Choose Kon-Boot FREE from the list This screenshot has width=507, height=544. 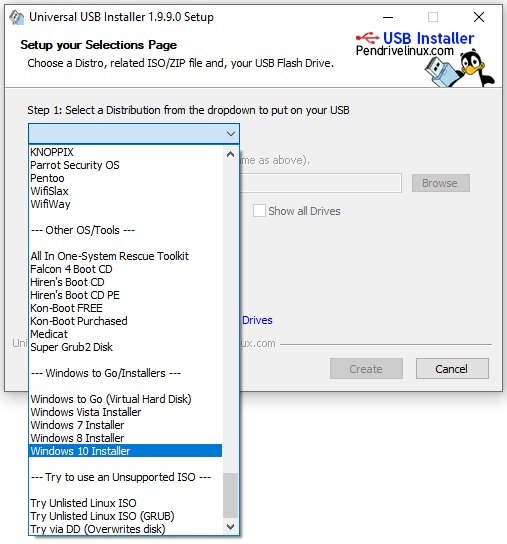tap(125, 308)
